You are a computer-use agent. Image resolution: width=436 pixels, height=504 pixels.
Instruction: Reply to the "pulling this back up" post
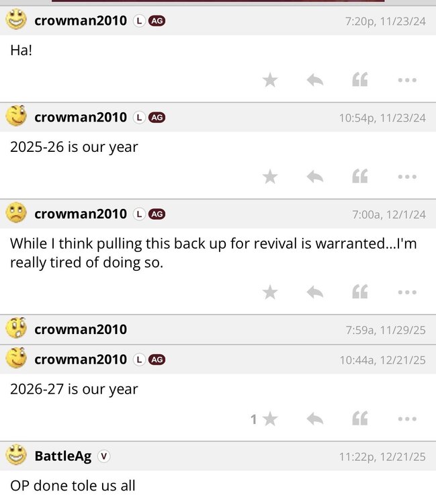315,292
